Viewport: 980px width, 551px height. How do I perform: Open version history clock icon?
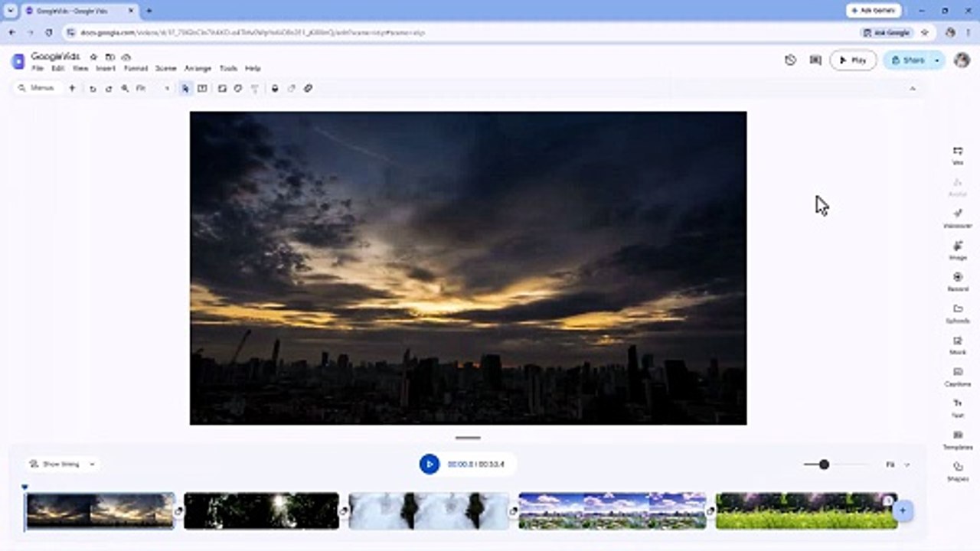point(790,60)
